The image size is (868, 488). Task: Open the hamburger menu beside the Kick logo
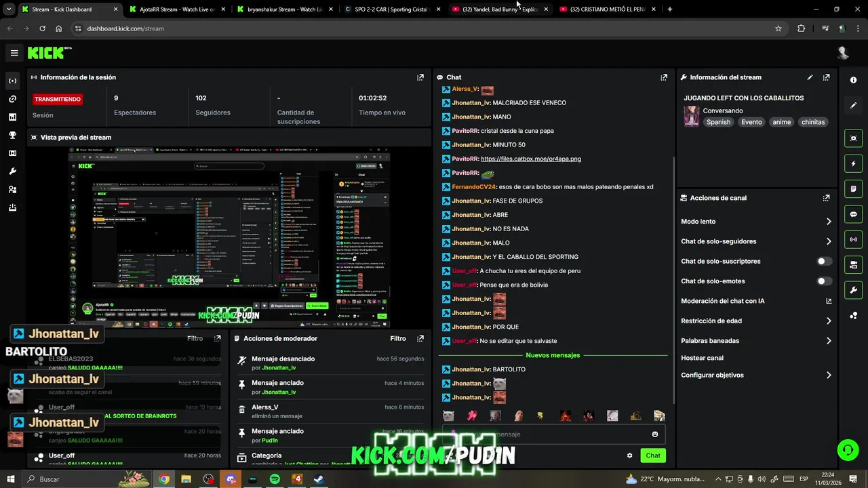[14, 53]
